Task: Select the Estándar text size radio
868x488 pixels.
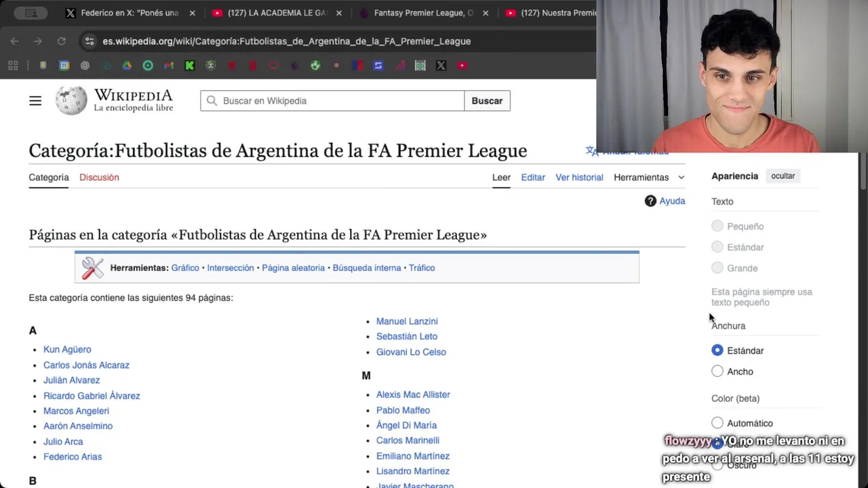Action: (717, 247)
